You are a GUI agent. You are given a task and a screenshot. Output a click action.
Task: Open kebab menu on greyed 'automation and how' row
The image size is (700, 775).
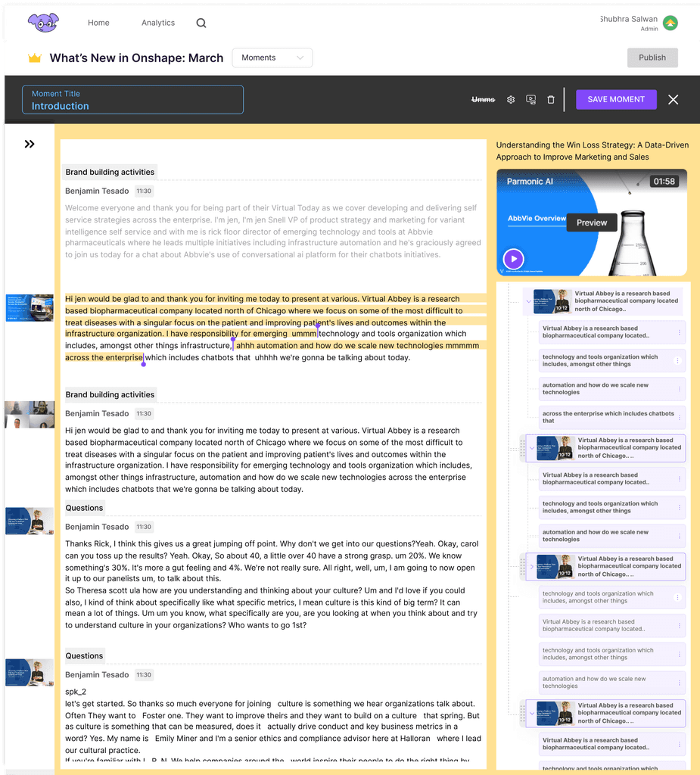point(680,683)
